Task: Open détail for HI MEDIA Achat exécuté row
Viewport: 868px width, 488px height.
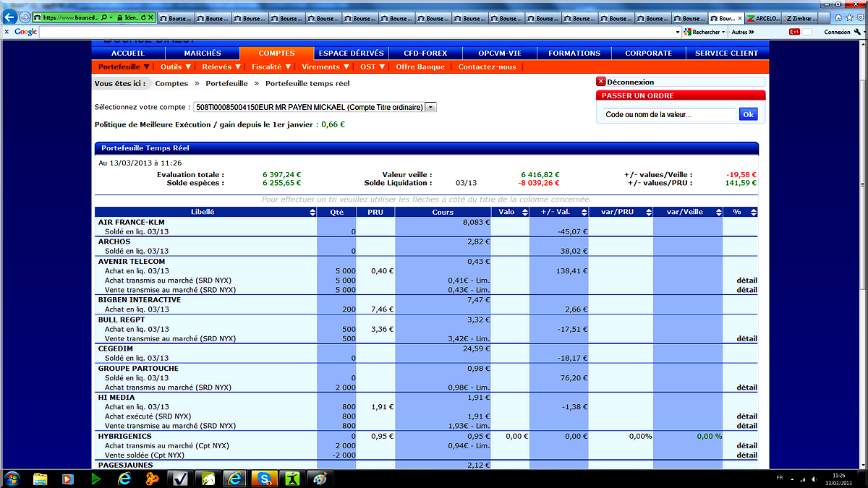Action: point(746,416)
